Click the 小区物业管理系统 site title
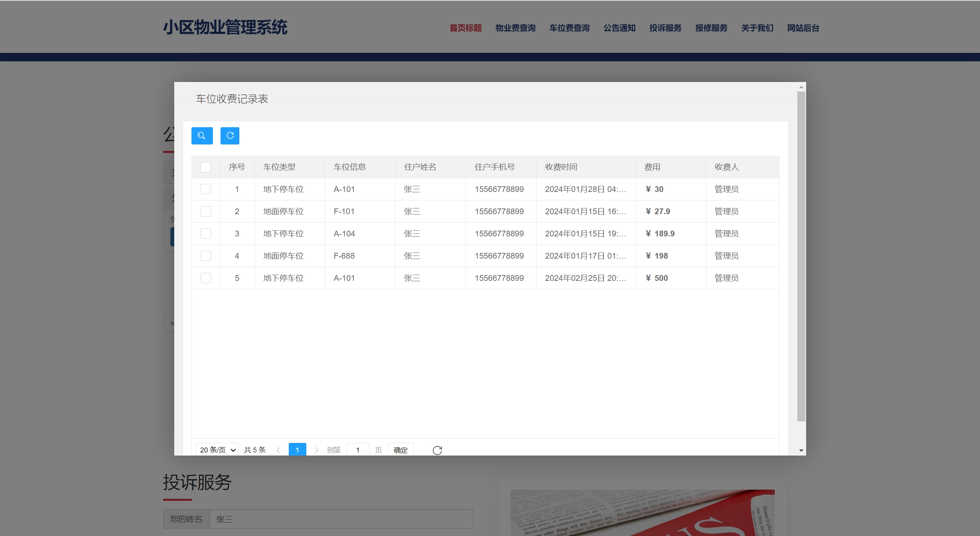The height and width of the screenshot is (536, 980). [x=225, y=28]
